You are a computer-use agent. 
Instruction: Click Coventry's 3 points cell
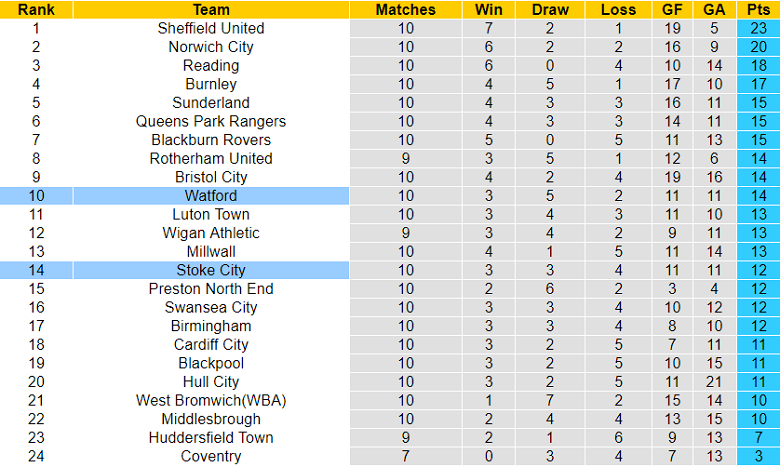(x=757, y=456)
